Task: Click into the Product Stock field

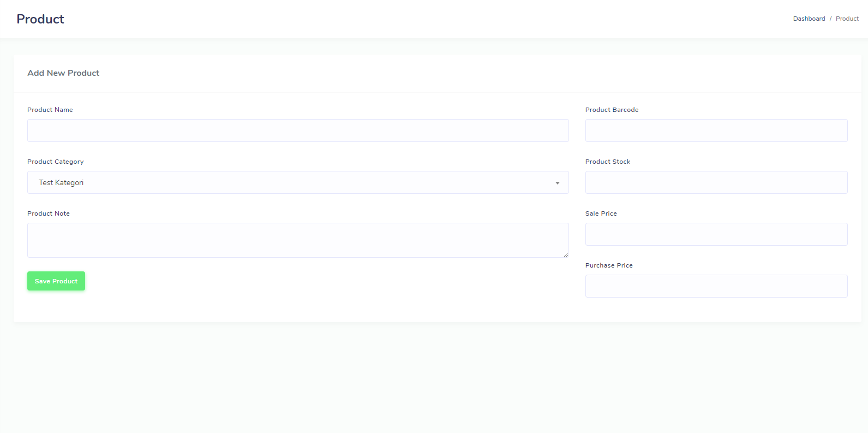Action: point(716,182)
